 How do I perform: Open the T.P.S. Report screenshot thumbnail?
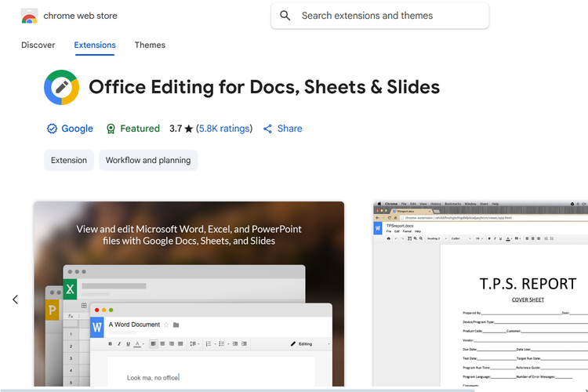(x=481, y=294)
